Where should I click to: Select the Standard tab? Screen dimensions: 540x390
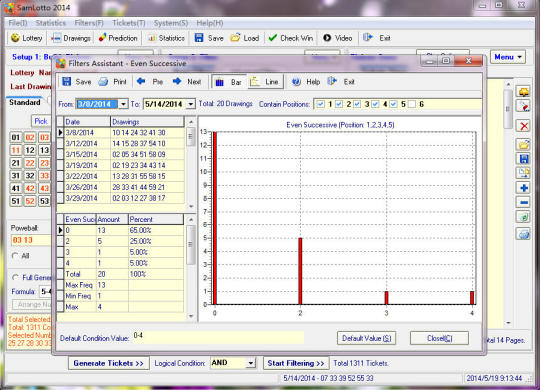coord(24,102)
